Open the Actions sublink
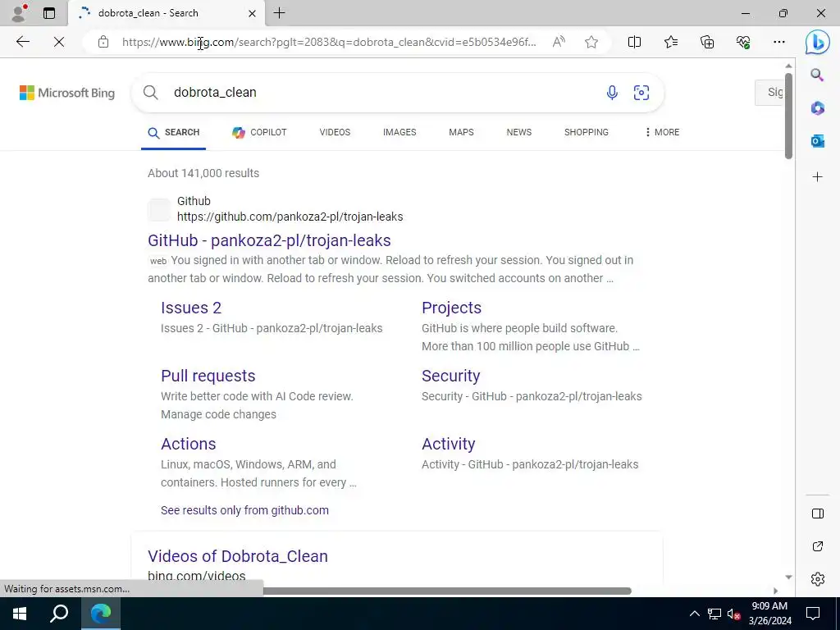Image resolution: width=840 pixels, height=630 pixels. [x=189, y=444]
